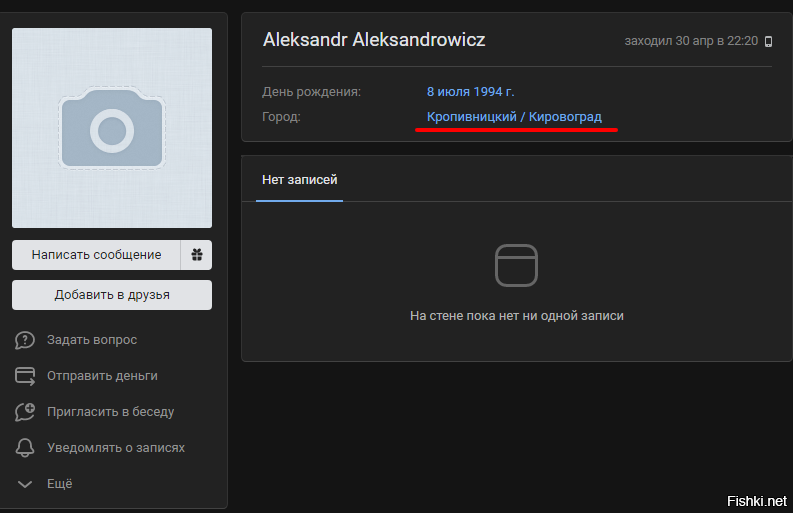Click the mobile phone icon beside last-seen time
The width and height of the screenshot is (793, 513).
pos(768,41)
